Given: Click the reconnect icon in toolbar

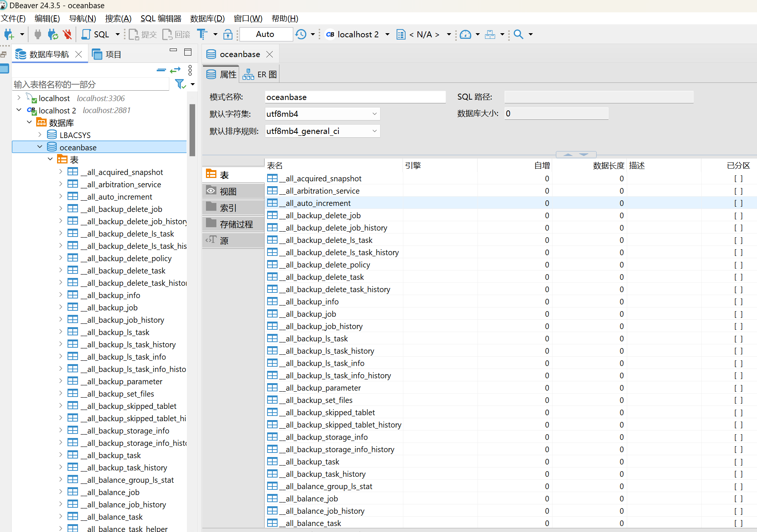Looking at the screenshot, I should click(53, 34).
